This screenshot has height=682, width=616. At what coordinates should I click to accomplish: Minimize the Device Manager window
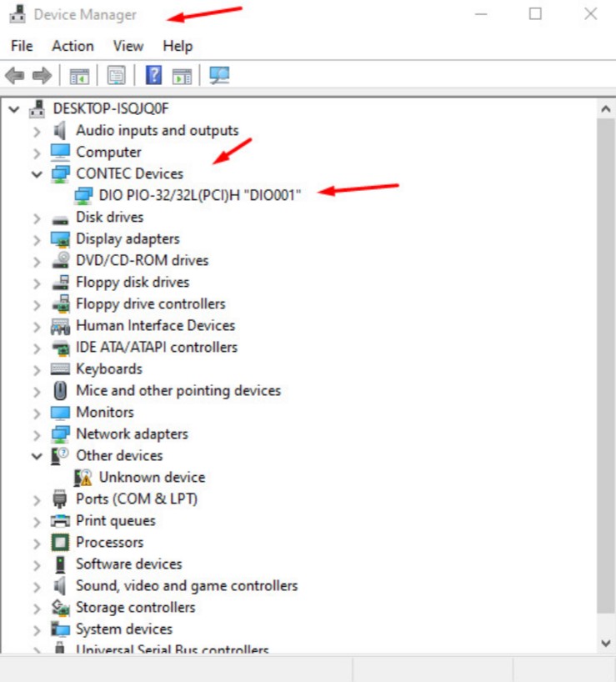coord(481,14)
